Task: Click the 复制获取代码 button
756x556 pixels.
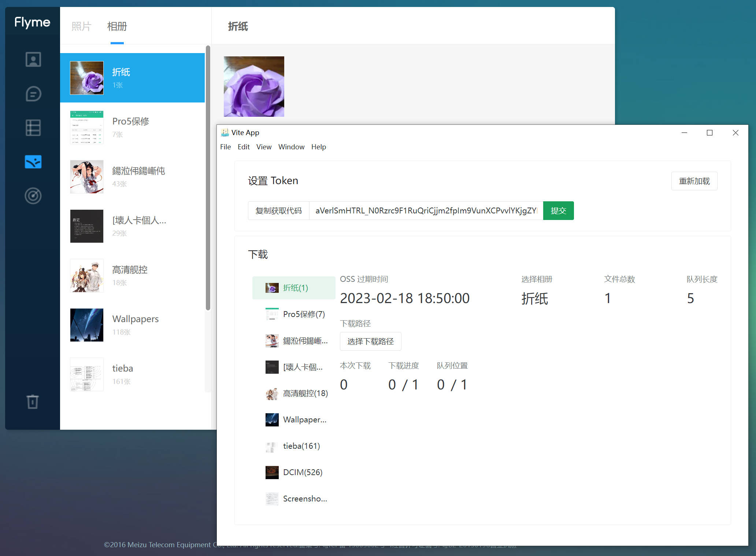Action: pos(278,211)
